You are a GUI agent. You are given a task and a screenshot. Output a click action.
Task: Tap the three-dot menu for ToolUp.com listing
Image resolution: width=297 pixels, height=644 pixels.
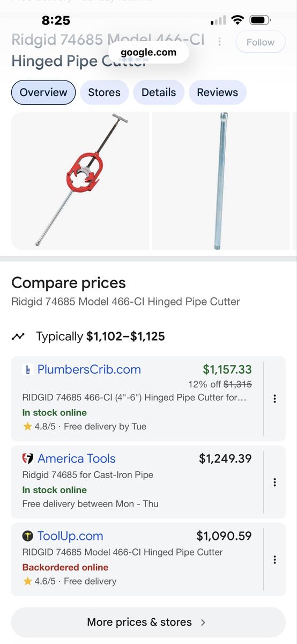(274, 560)
